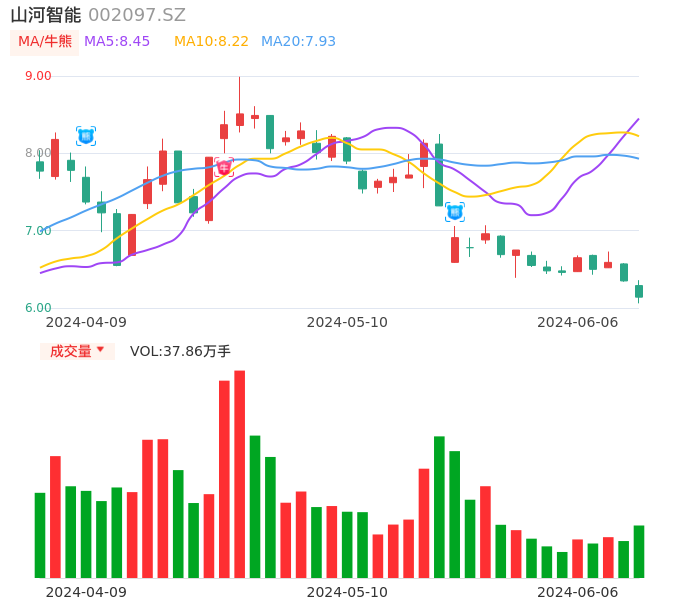Viewport: 686px width, 606px height.
Task: Click the blue bear marker above the late-May candle
Action: 454,211
